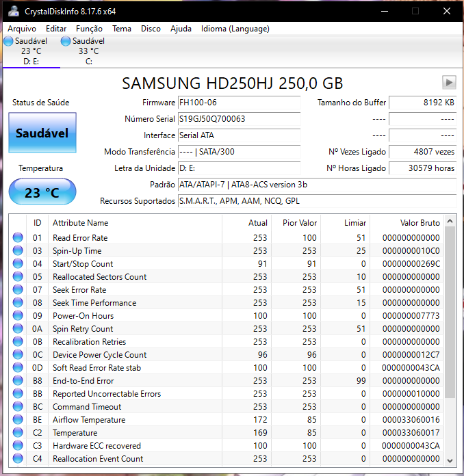464x476 pixels.
Task: Click threshold value 99 in End-to-End Error row
Action: click(x=361, y=380)
